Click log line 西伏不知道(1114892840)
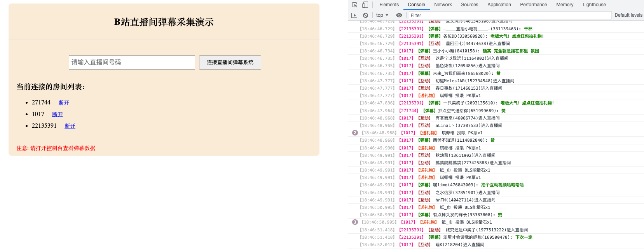Viewport: 644px width, 250px height. [496, 140]
